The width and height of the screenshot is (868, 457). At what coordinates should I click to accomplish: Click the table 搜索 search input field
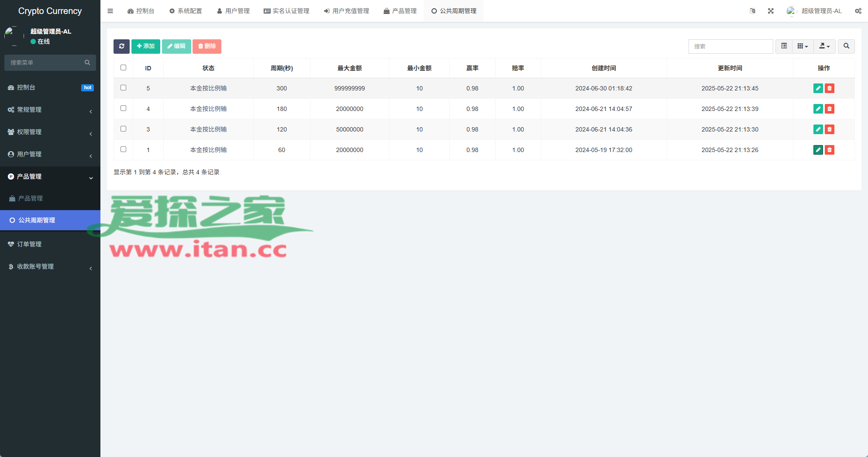click(x=730, y=46)
